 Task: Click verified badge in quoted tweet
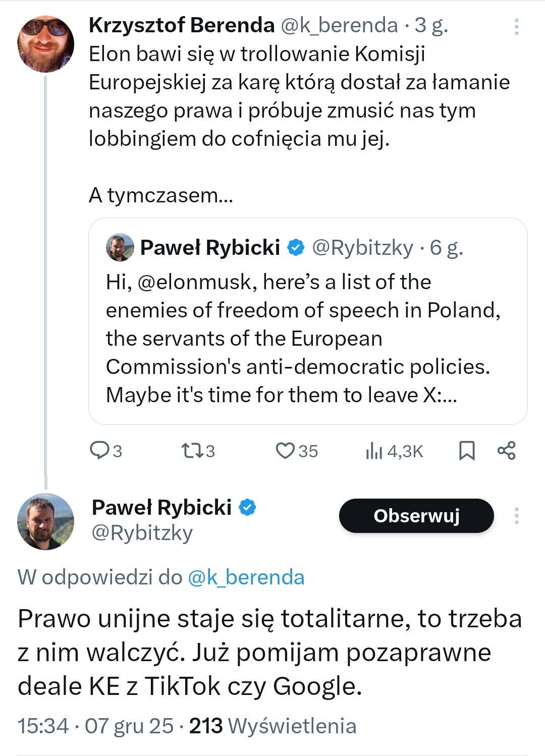(x=296, y=247)
